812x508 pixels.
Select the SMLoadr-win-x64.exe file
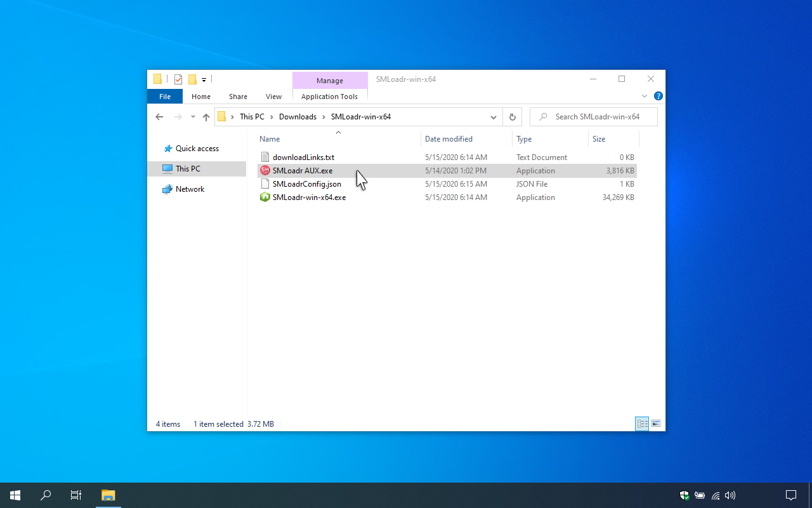point(447,197)
